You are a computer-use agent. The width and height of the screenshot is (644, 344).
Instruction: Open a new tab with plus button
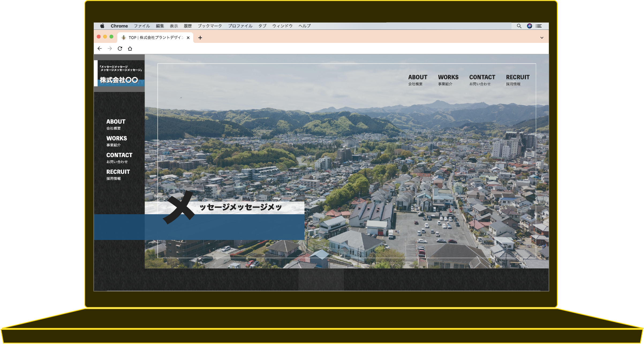[200, 38]
